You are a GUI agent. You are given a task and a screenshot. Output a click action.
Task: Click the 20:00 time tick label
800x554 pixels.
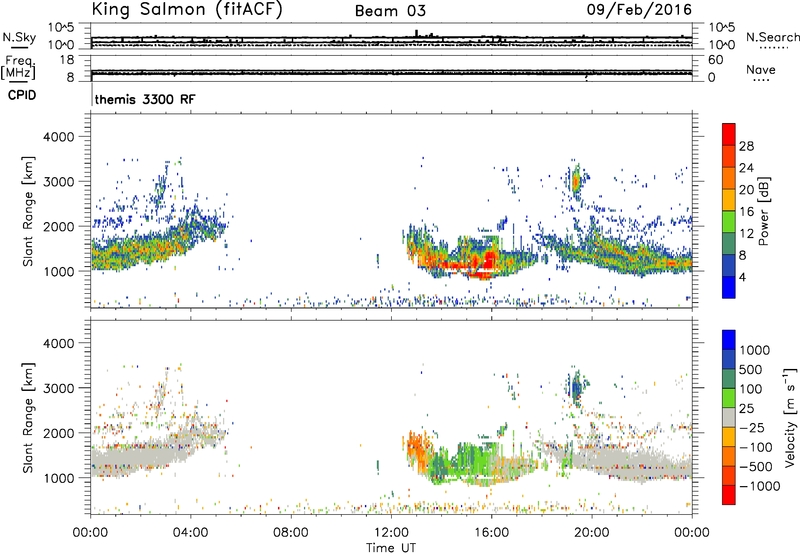click(x=592, y=533)
